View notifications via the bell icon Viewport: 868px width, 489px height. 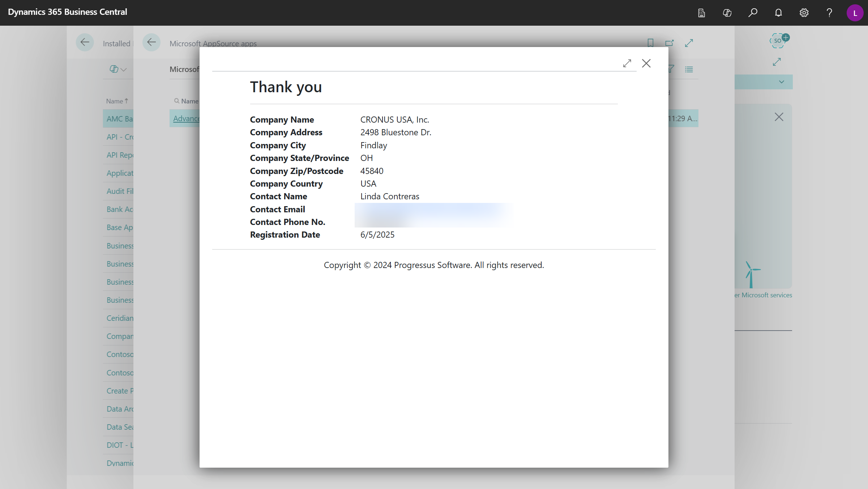pos(778,13)
